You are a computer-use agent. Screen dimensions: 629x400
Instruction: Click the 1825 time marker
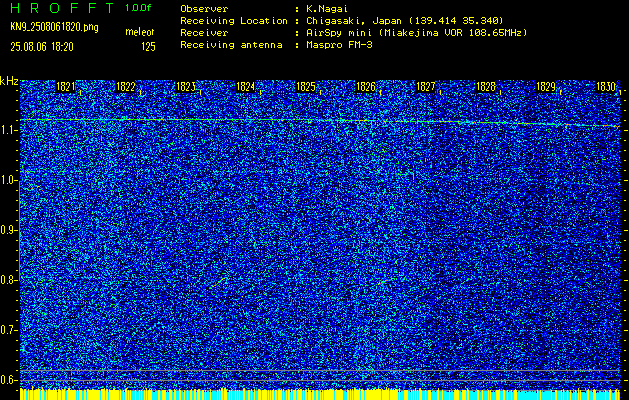306,87
